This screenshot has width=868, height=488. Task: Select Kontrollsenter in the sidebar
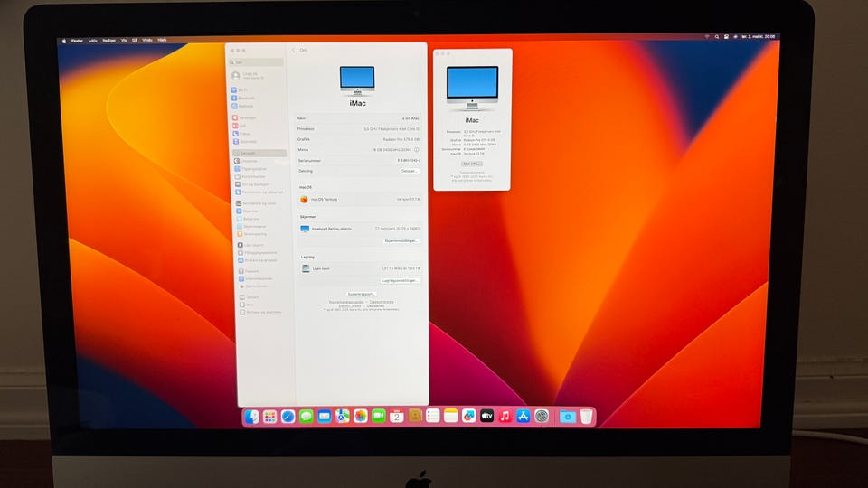coord(250,176)
